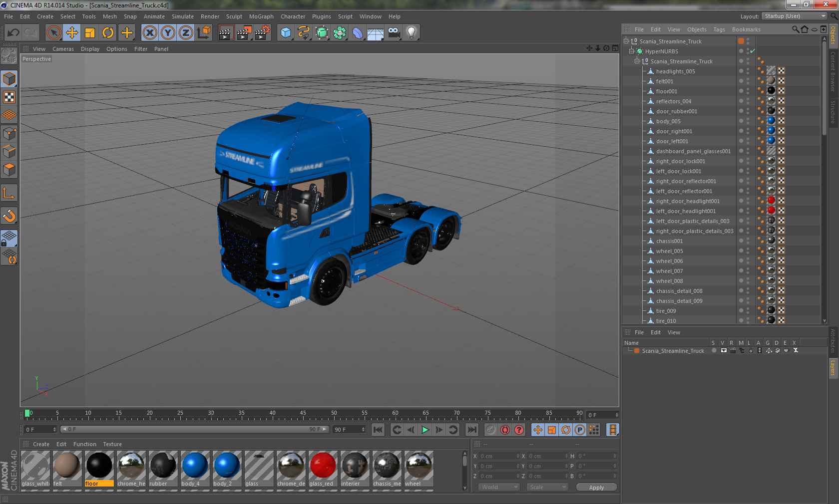Toggle X axis lock
This screenshot has width=839, height=504.
[x=150, y=33]
